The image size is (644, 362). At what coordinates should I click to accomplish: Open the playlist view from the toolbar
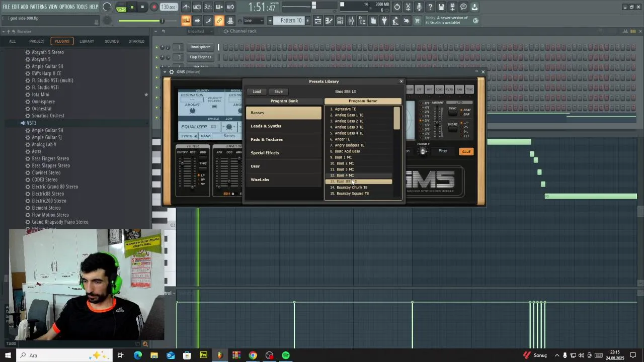click(x=318, y=21)
